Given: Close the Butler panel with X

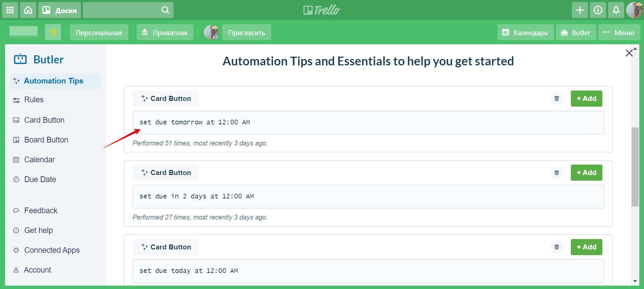Looking at the screenshot, I should 629,53.
